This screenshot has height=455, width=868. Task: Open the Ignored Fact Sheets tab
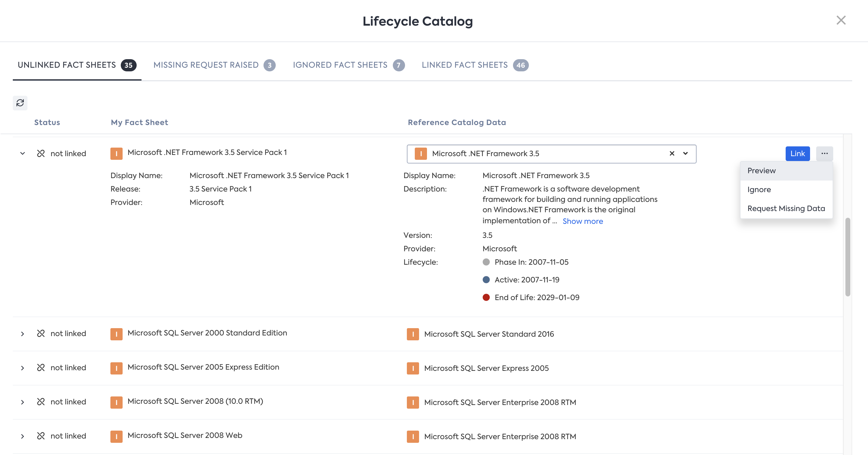click(x=349, y=65)
